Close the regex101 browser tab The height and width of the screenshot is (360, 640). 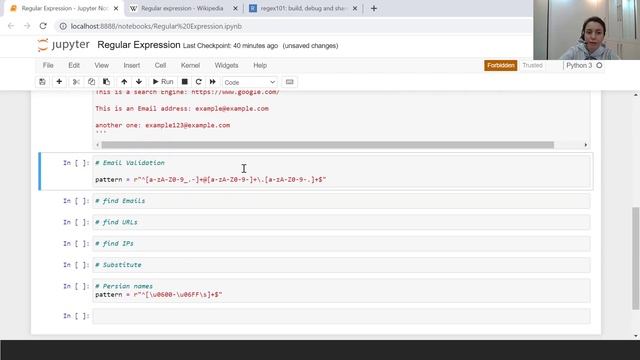coord(355,8)
